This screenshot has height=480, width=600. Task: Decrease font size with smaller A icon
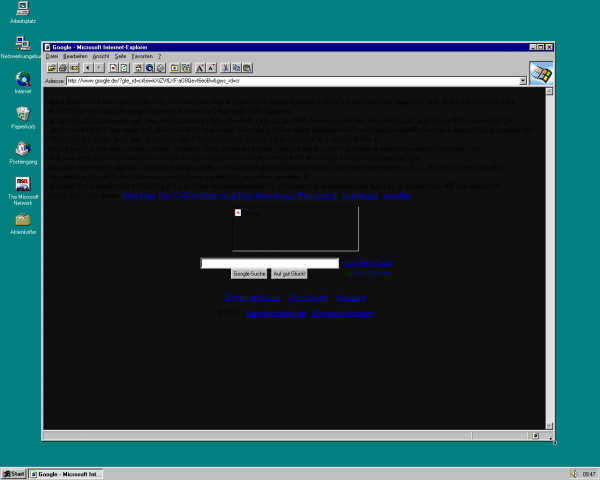(x=211, y=68)
